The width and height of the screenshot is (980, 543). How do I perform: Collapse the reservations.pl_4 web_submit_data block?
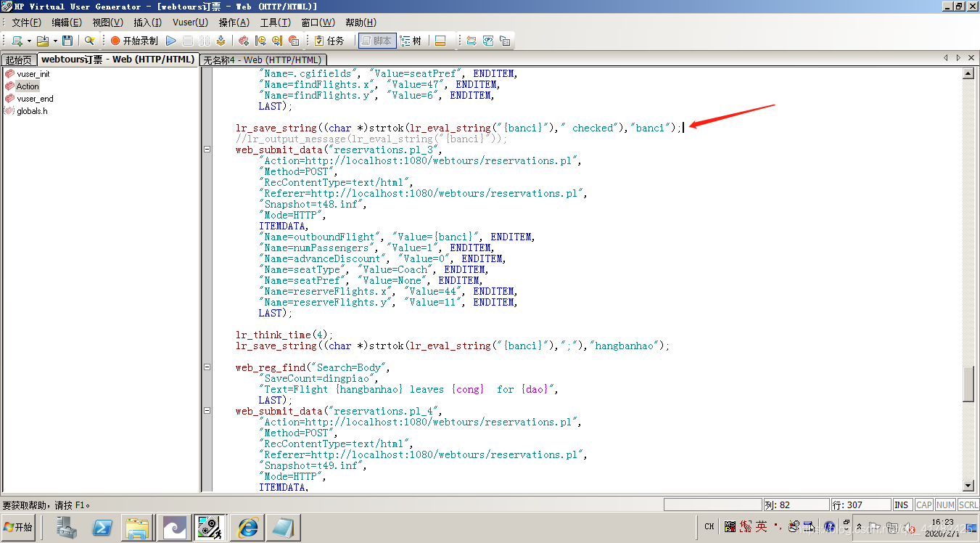tap(207, 411)
